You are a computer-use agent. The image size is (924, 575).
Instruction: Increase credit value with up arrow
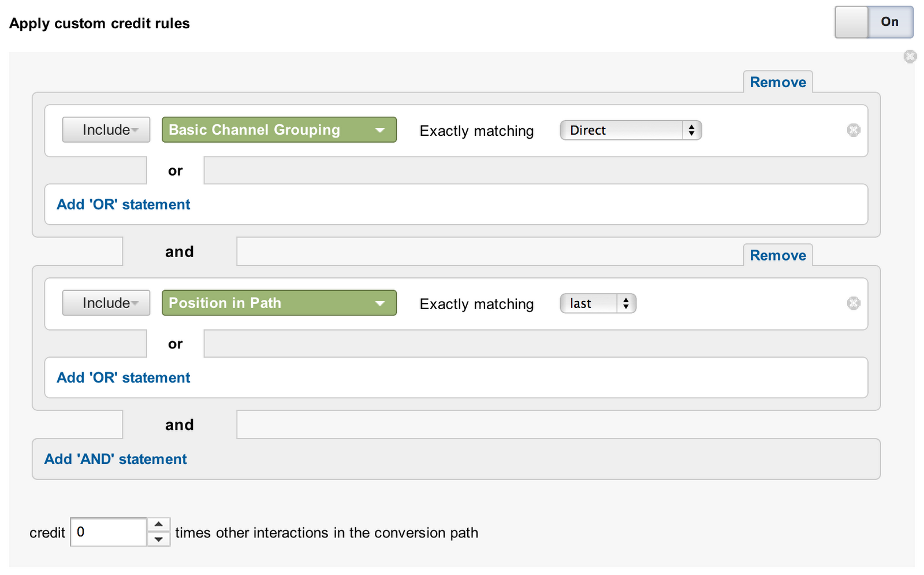tap(158, 525)
